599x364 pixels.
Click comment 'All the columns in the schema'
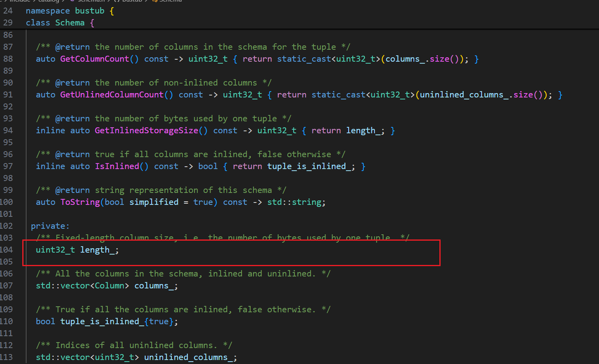[x=127, y=274]
